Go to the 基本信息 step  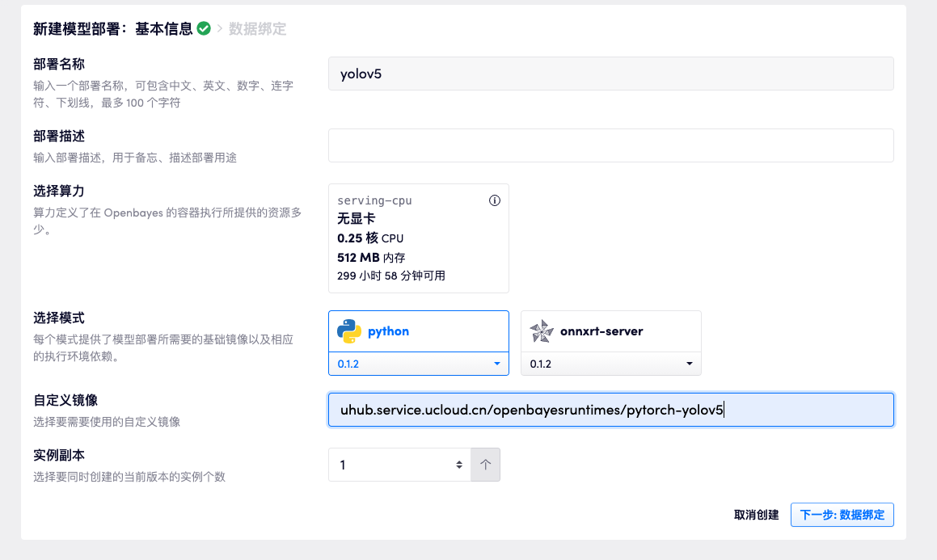(163, 29)
